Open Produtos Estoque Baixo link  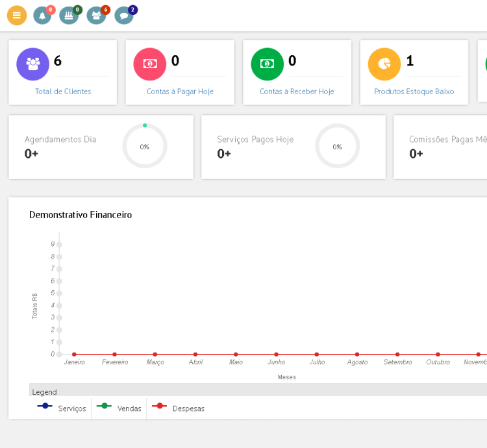[x=414, y=92]
